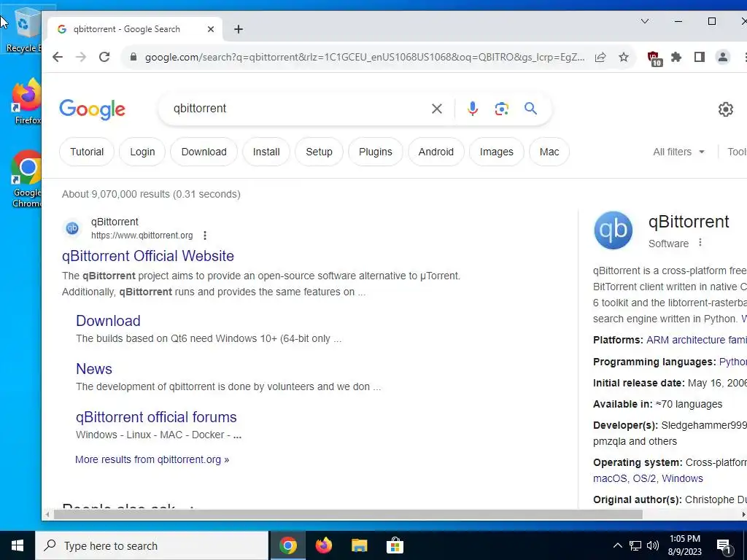Follow the macOS, OS/2 link
Viewport: 747px width, 560px height.
click(625, 478)
